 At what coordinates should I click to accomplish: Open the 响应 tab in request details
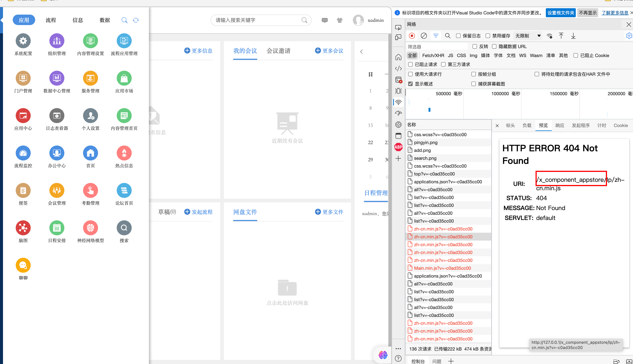pos(559,125)
